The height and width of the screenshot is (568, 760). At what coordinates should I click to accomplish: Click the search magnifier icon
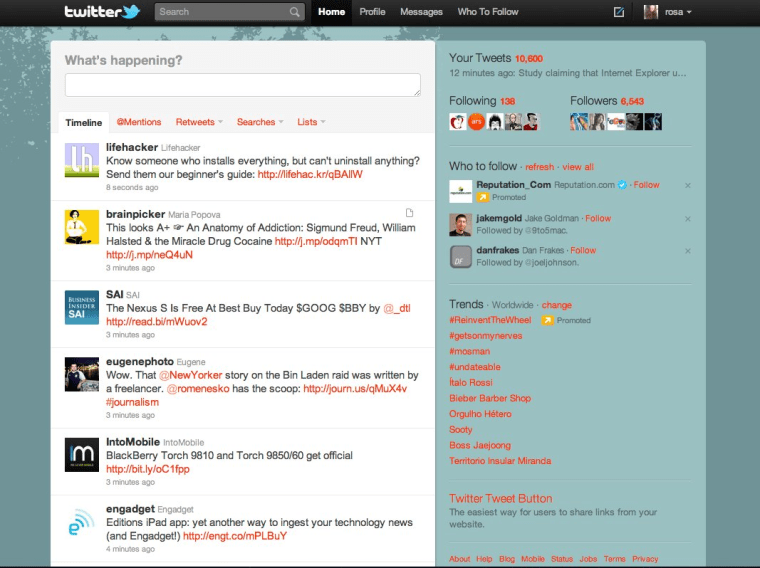tap(295, 12)
